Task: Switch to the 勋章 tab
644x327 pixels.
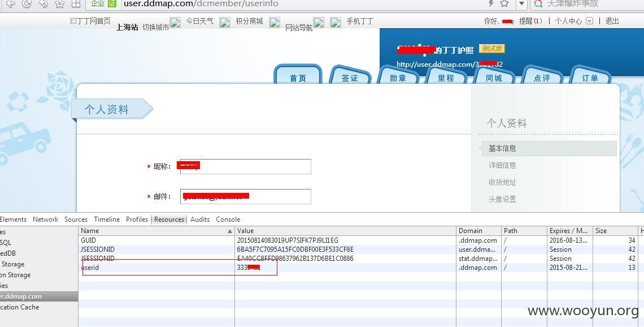Action: coord(398,76)
